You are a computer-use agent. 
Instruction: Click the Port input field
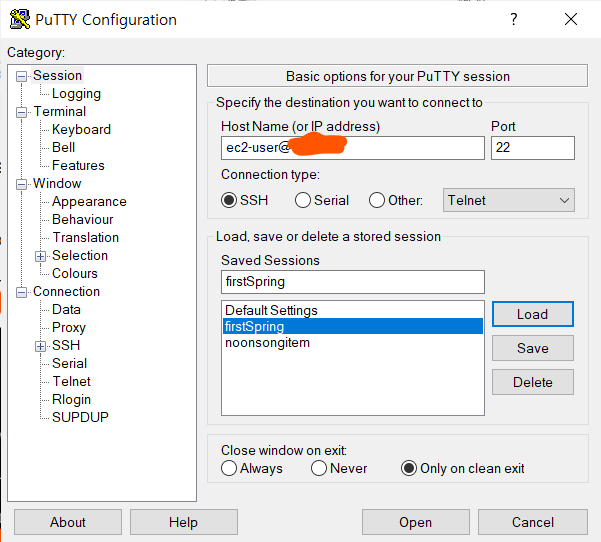click(x=533, y=148)
